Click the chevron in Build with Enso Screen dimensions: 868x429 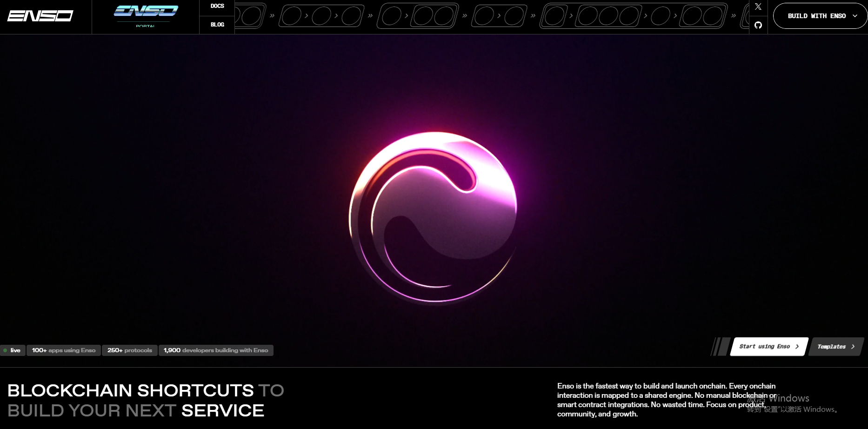coord(855,16)
